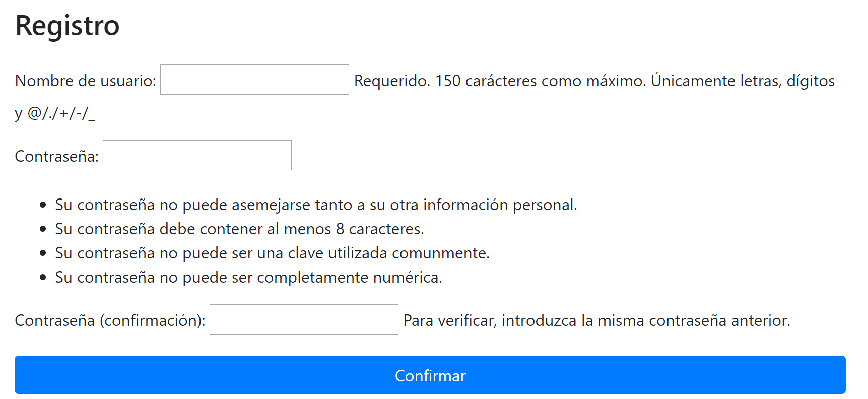
Task: Click the "150 carácteres como máximo" hint text
Action: point(541,81)
